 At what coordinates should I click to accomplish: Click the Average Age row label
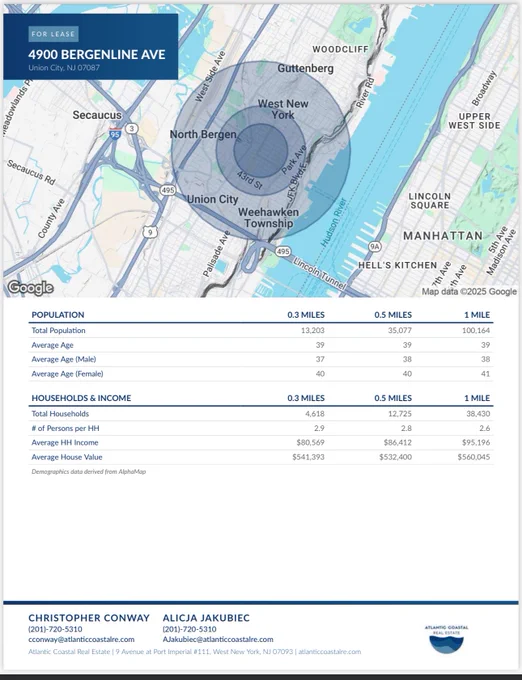click(x=52, y=345)
